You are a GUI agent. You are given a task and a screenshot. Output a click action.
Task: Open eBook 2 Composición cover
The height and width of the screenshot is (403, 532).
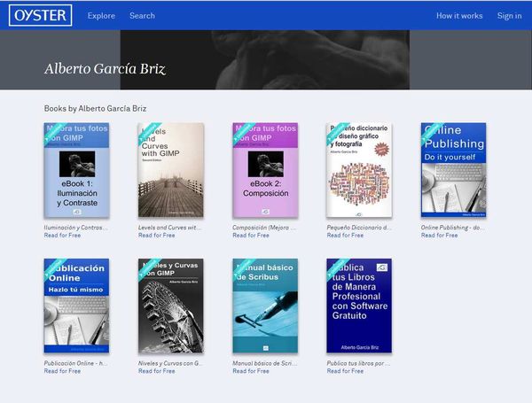point(265,170)
